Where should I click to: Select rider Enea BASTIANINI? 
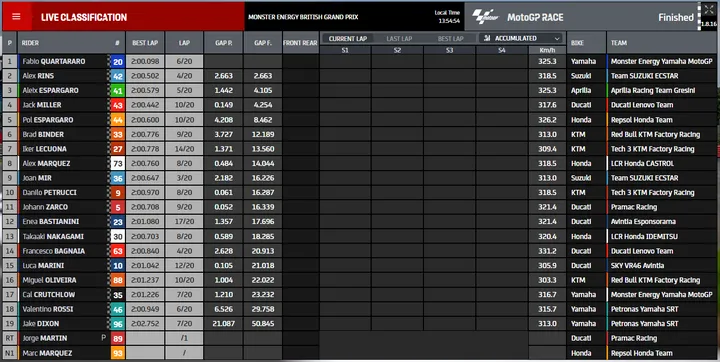coord(51,221)
